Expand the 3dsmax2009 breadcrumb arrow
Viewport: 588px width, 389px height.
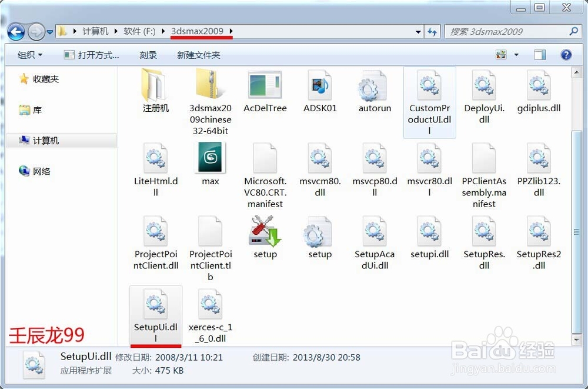pos(230,31)
